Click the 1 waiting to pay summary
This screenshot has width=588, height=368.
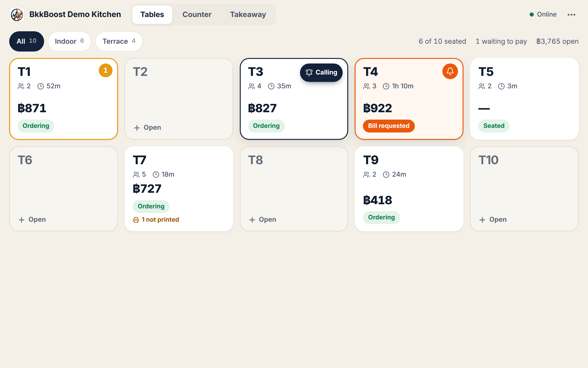coord(501,41)
